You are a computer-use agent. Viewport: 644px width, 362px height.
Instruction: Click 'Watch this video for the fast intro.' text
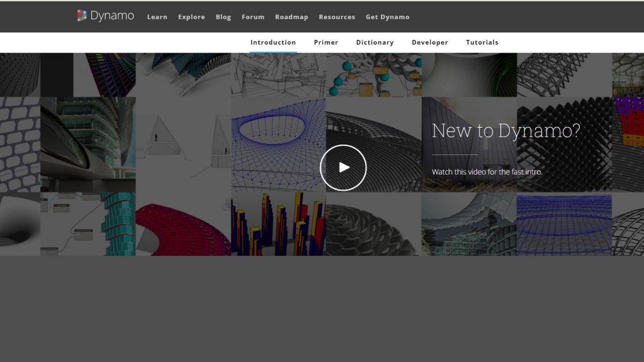[x=487, y=172]
